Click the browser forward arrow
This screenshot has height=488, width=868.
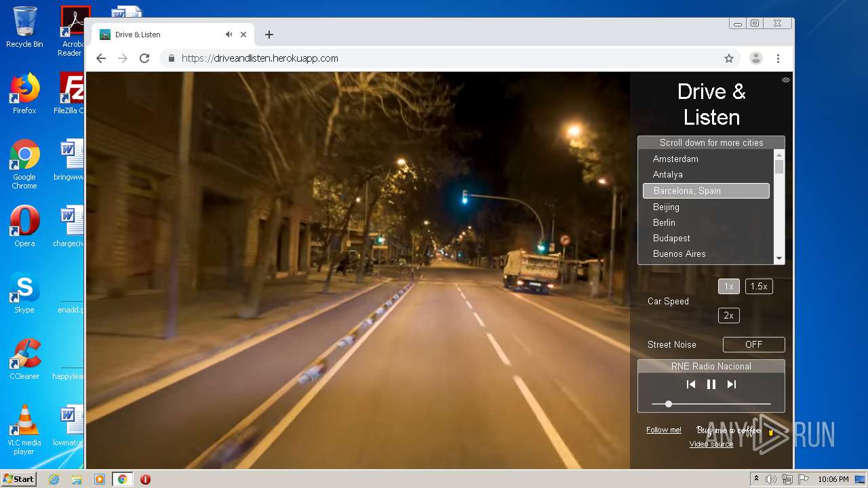pyautogui.click(x=123, y=58)
